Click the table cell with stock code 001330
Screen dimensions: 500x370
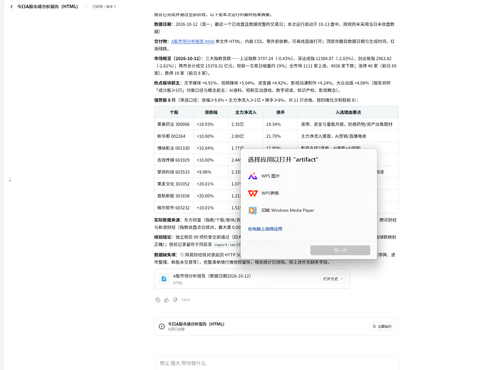(x=173, y=148)
